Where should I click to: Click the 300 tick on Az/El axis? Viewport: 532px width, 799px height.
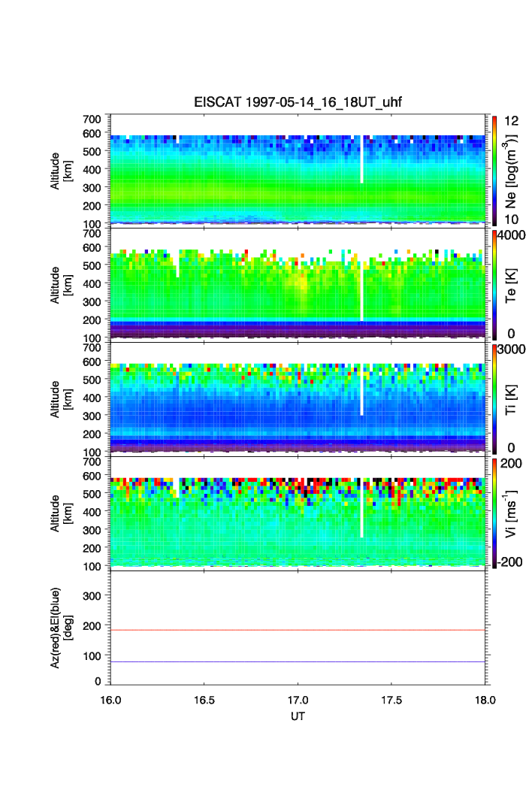pyautogui.click(x=92, y=596)
